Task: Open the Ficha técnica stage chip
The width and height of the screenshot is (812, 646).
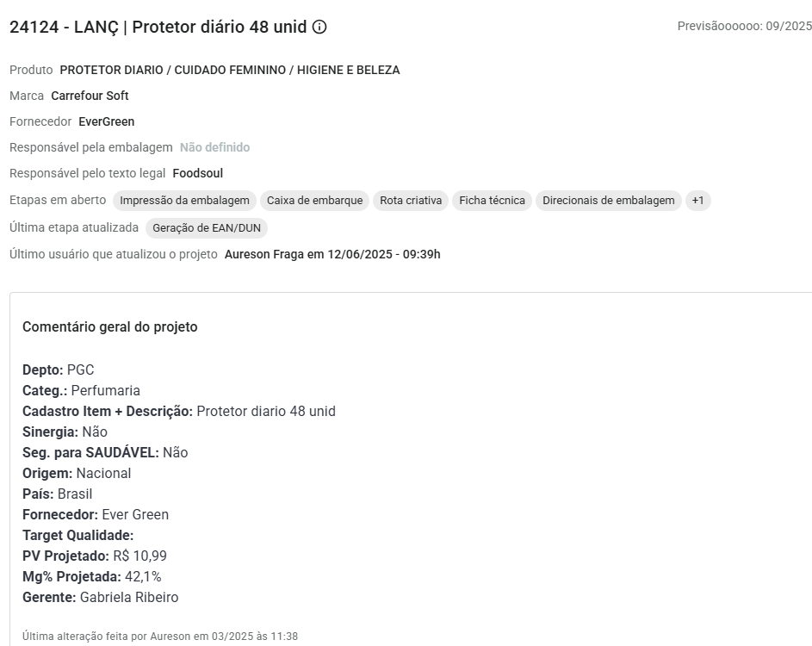Action: coord(492,201)
